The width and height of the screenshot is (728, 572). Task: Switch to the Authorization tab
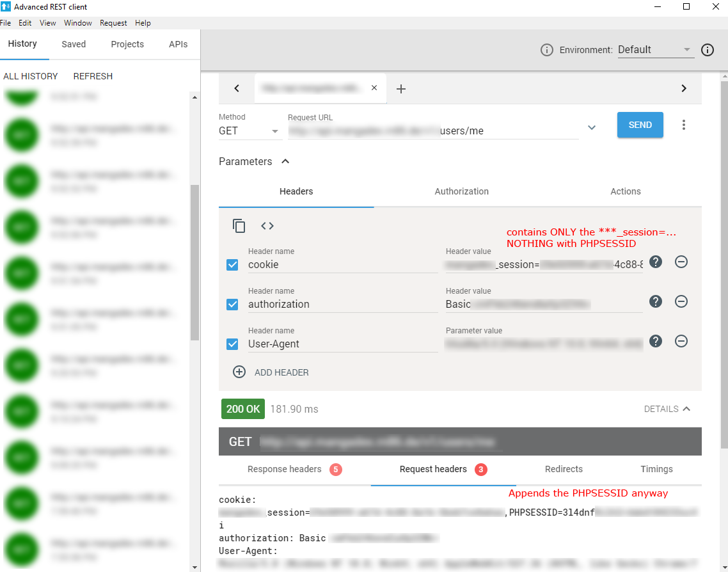point(461,191)
